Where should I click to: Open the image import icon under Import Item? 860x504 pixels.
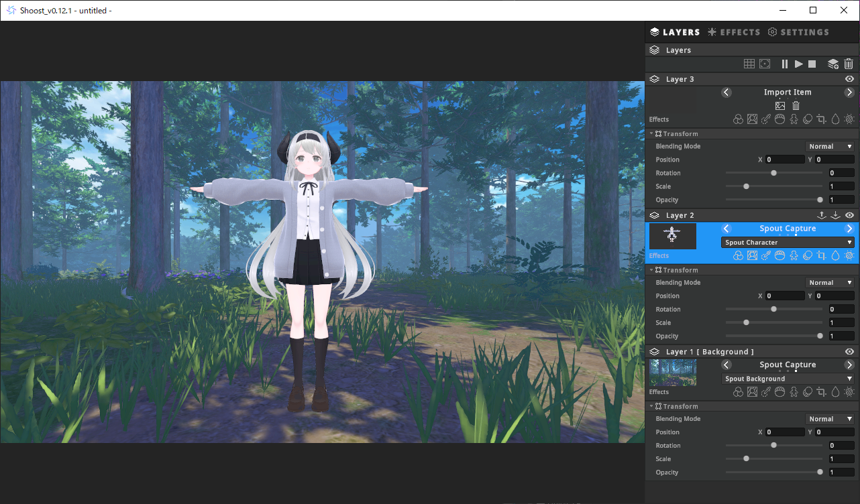coord(780,105)
